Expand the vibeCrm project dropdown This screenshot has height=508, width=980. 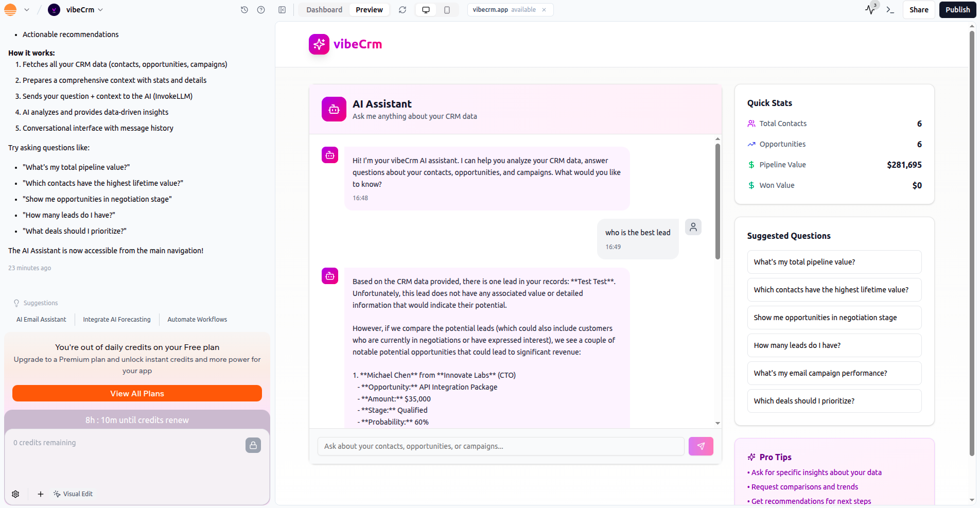click(x=100, y=10)
